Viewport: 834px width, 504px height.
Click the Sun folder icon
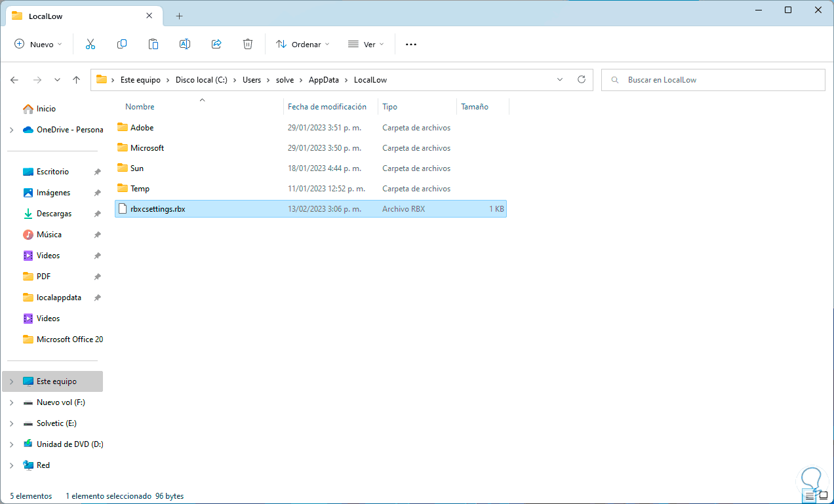coord(122,168)
